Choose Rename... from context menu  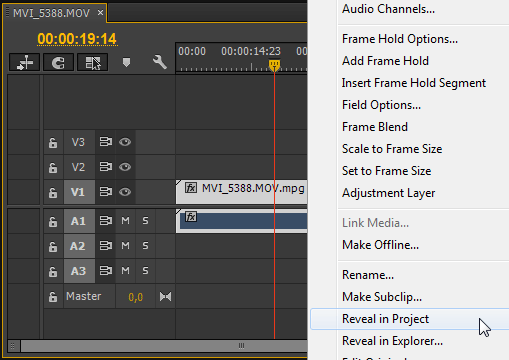pos(368,275)
